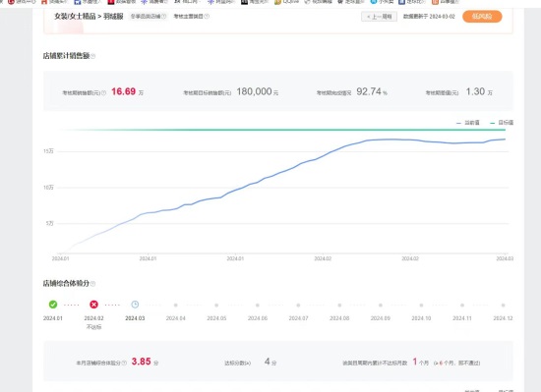Toggle the 当前值 series in chart legend
This screenshot has width=541, height=392.
[468, 123]
